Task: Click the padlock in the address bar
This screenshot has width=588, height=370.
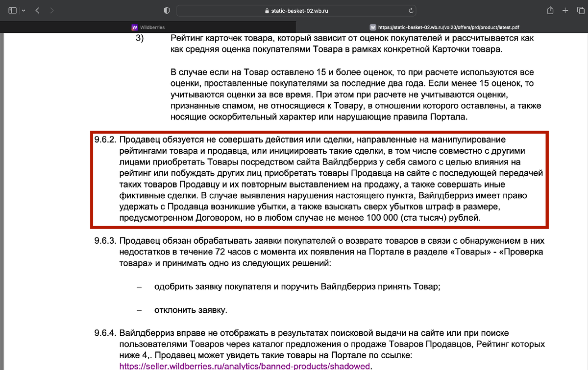Action: pos(267,10)
